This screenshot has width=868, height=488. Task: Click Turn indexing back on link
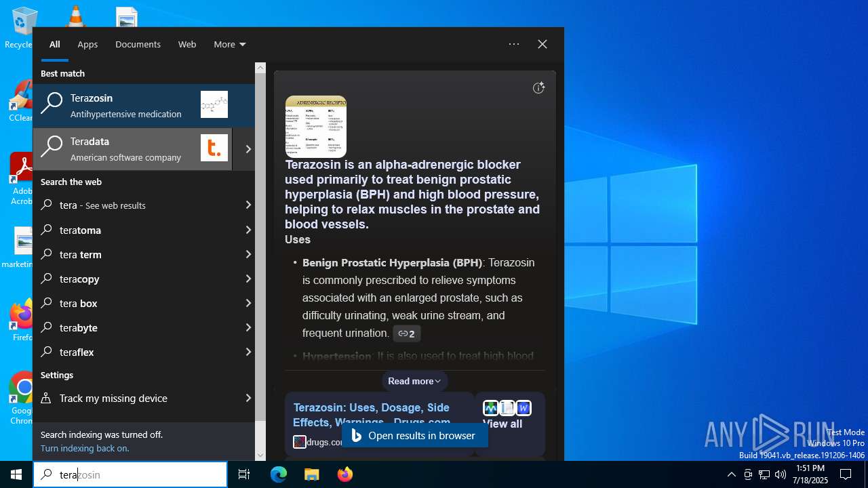point(85,448)
